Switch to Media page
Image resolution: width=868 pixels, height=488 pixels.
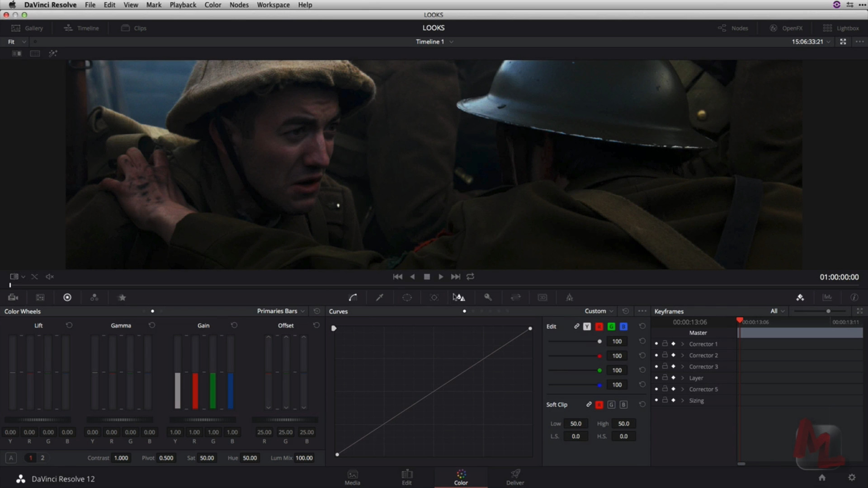(353, 477)
